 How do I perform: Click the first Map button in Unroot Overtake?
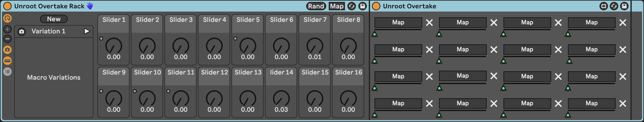tap(398, 22)
